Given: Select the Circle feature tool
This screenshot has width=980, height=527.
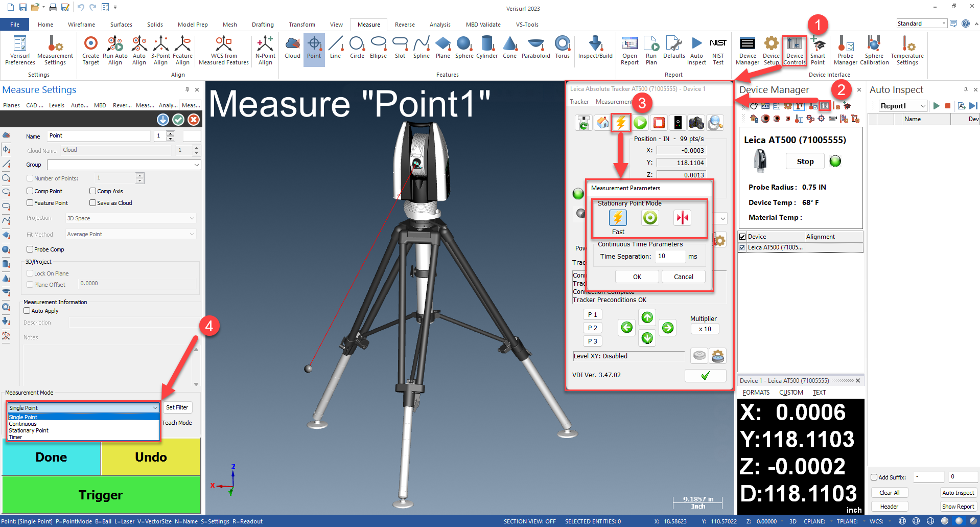Looking at the screenshot, I should tap(357, 48).
